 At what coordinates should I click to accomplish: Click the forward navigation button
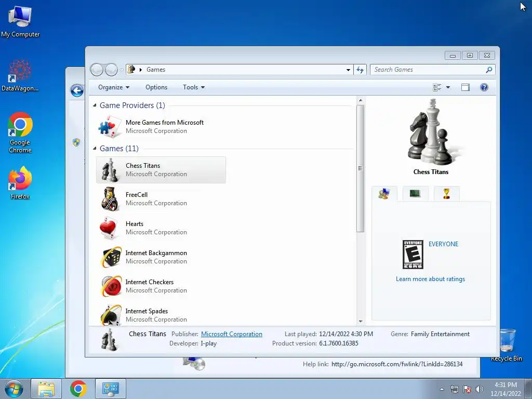pos(111,70)
